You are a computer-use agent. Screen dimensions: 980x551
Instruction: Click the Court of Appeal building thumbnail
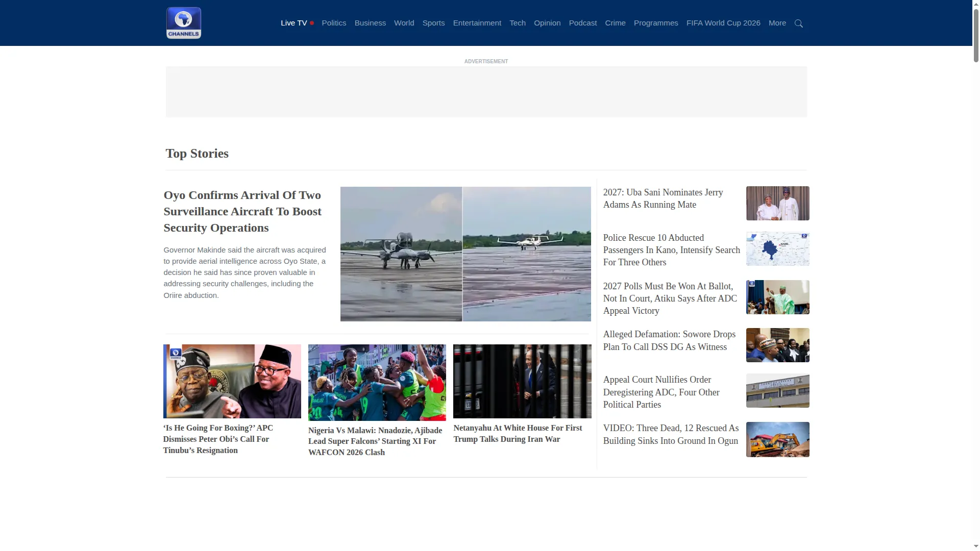click(x=777, y=390)
